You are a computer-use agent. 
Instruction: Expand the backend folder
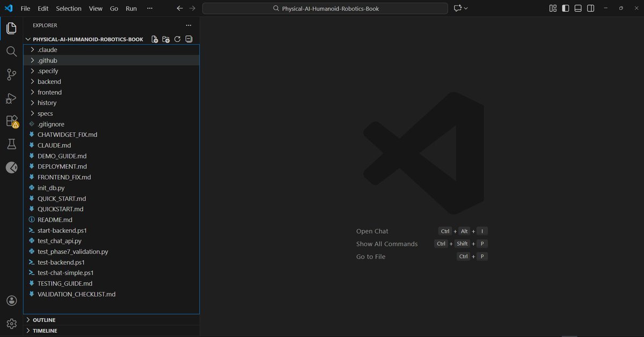[x=111, y=82]
